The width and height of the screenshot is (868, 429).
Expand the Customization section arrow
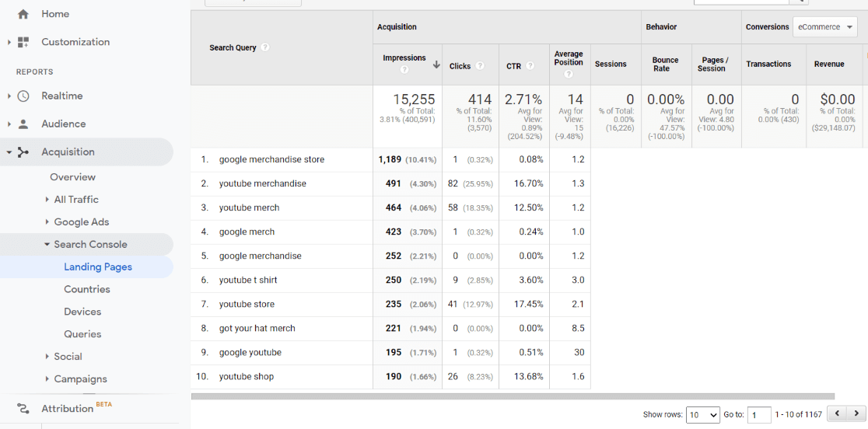point(9,42)
